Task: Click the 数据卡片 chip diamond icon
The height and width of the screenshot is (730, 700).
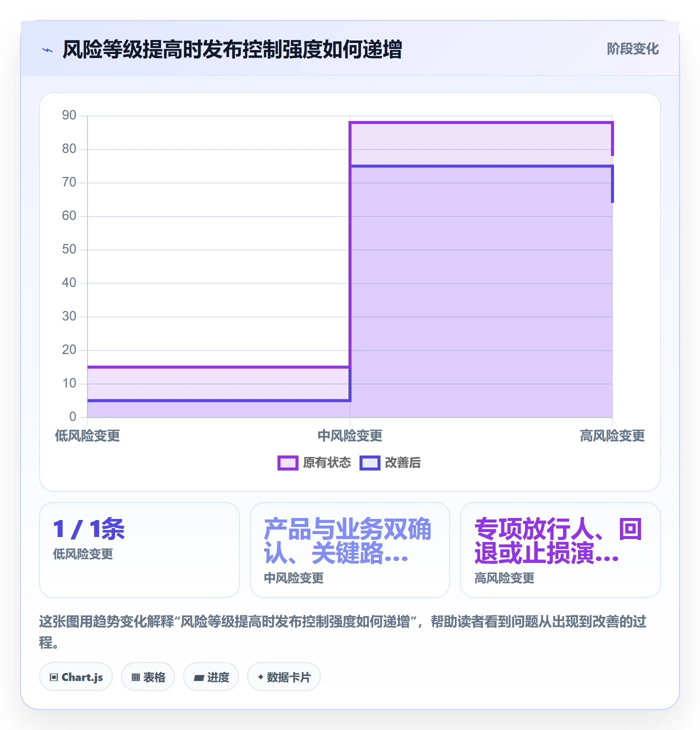Action: click(260, 677)
